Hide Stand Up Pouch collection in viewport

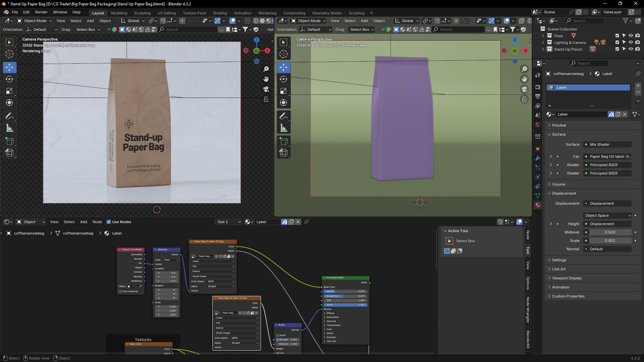click(631, 49)
